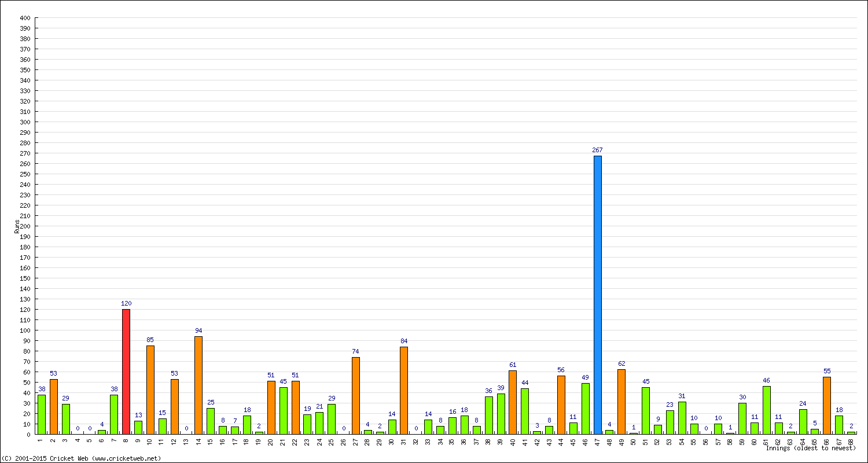Click the x-axis innings label 27
This screenshot has height=463, width=868.
tap(356, 441)
